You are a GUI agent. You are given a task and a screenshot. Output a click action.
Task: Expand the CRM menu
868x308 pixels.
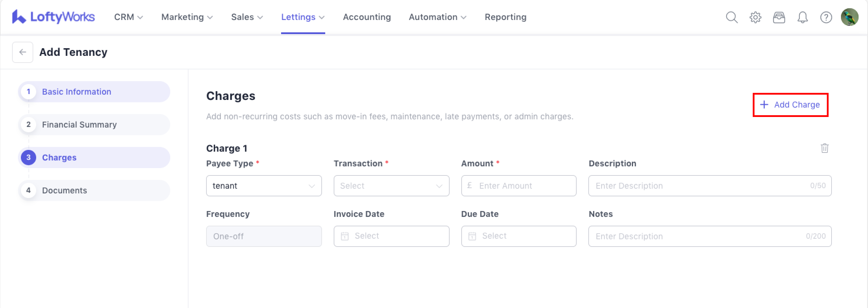[128, 17]
